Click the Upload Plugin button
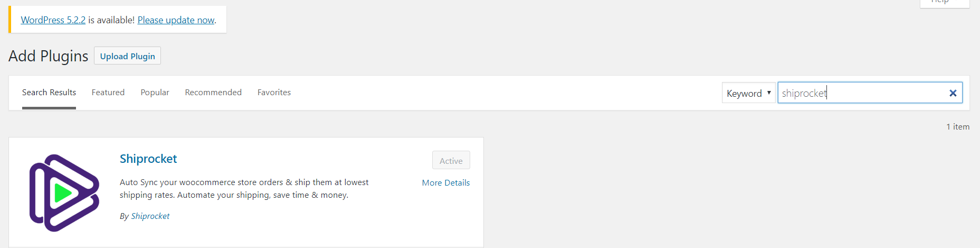 tap(127, 56)
